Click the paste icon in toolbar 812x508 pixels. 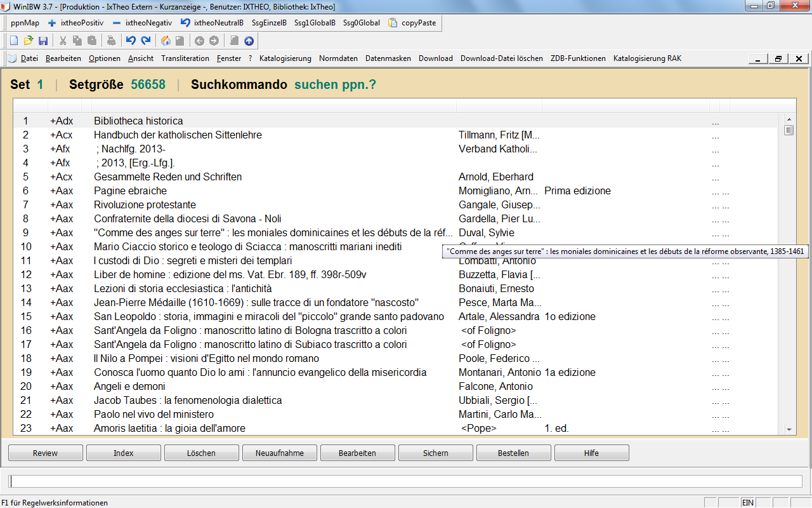click(92, 41)
